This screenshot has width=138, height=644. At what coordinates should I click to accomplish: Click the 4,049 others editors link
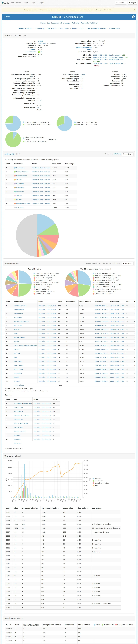[x=19, y=385]
